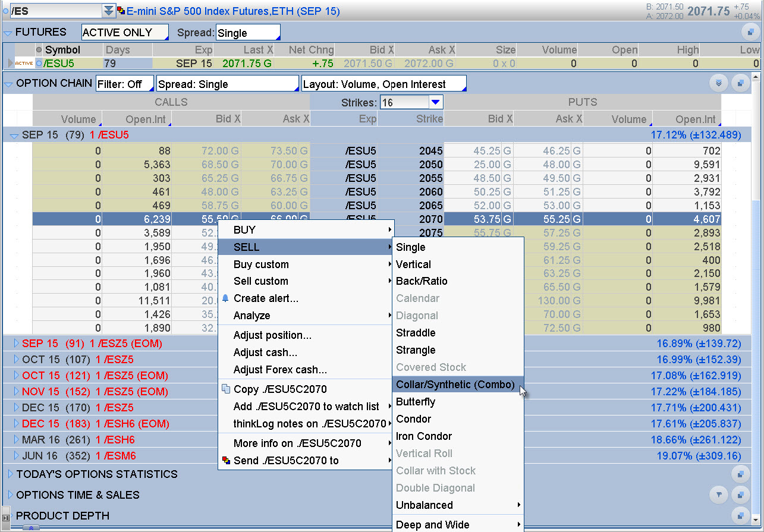Open the Layout: Volume, Open Interest dropdown
This screenshot has width=764, height=532.
coord(383,83)
